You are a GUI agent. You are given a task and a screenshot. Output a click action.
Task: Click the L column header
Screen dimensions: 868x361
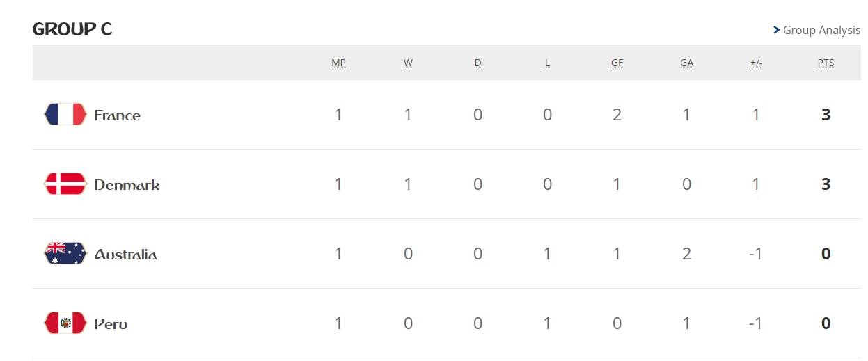point(547,63)
